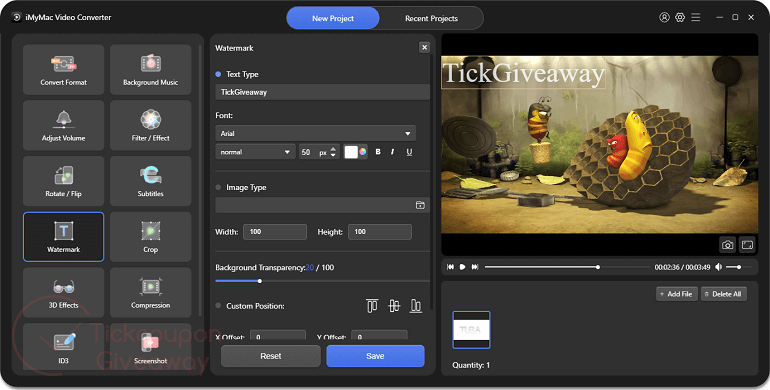Open the 3D Effects tool
The width and height of the screenshot is (770, 390).
pos(63,292)
